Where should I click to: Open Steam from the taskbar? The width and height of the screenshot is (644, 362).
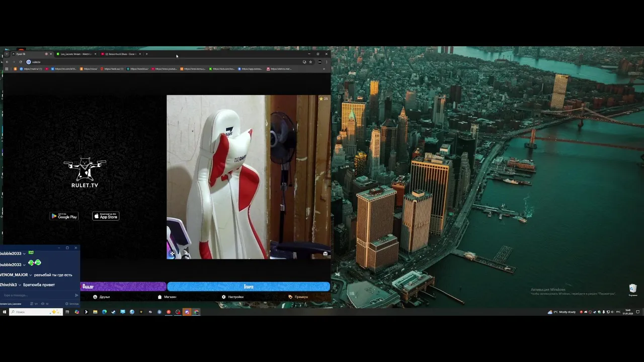click(113, 312)
